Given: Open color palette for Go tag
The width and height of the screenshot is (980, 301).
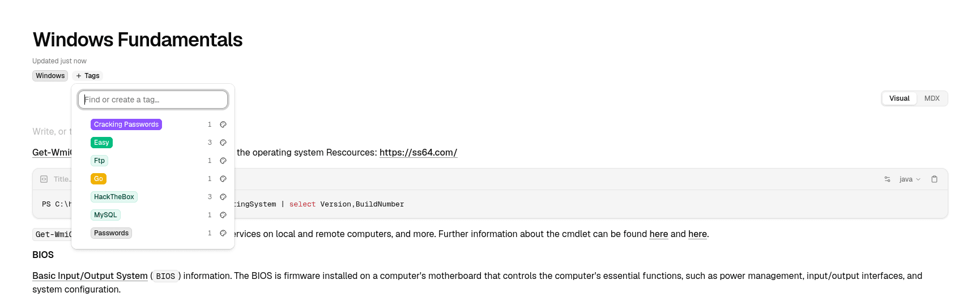Looking at the screenshot, I should [x=223, y=179].
